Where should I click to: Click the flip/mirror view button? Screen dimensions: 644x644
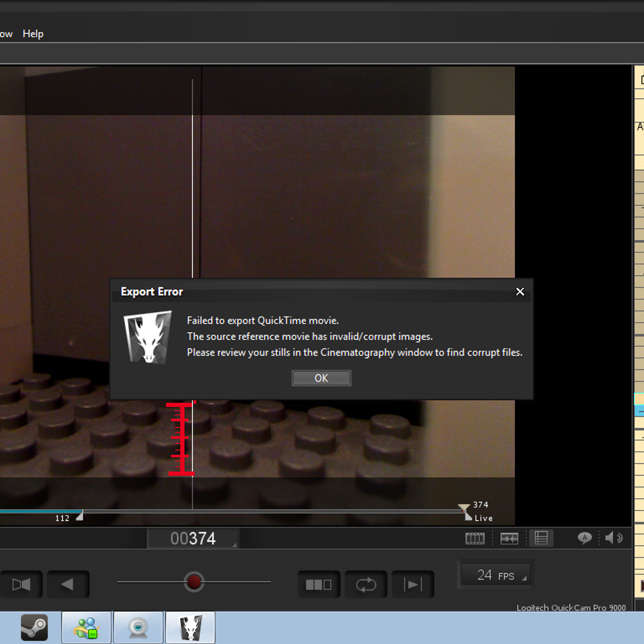[x=21, y=584]
